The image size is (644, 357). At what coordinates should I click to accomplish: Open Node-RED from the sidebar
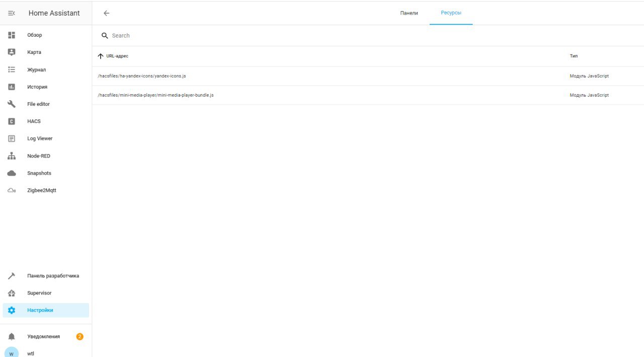pos(46,156)
